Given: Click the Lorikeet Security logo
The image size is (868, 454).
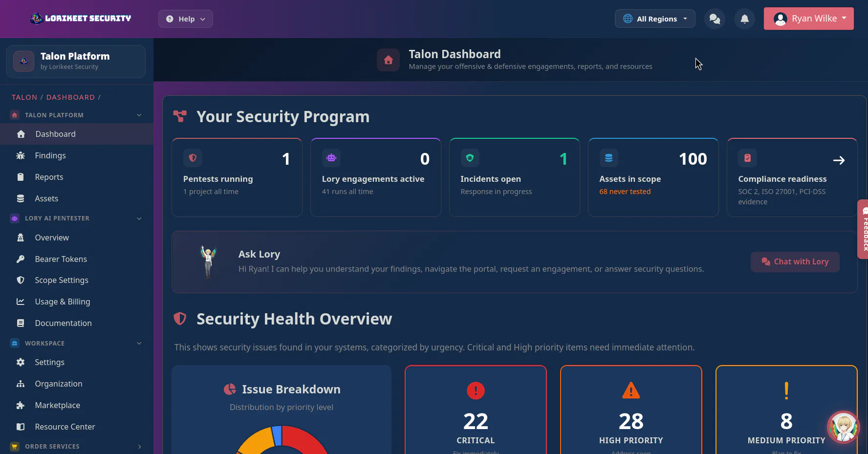Looking at the screenshot, I should 81,19.
